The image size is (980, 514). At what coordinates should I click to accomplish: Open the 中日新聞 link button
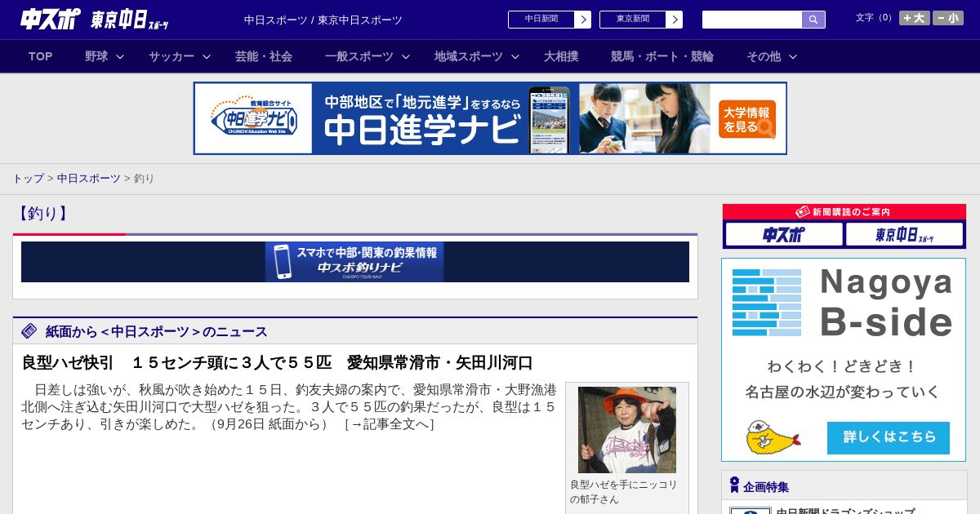[x=541, y=20]
